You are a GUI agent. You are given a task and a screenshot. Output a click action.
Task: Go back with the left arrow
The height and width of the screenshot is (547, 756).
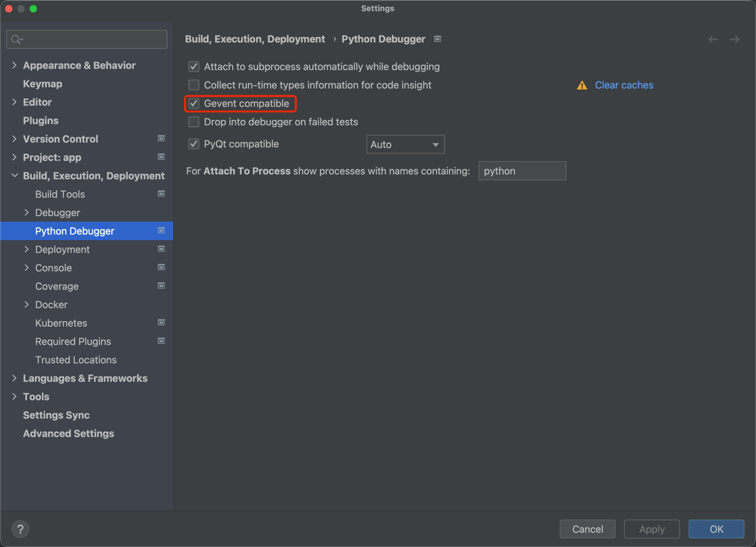[x=713, y=39]
